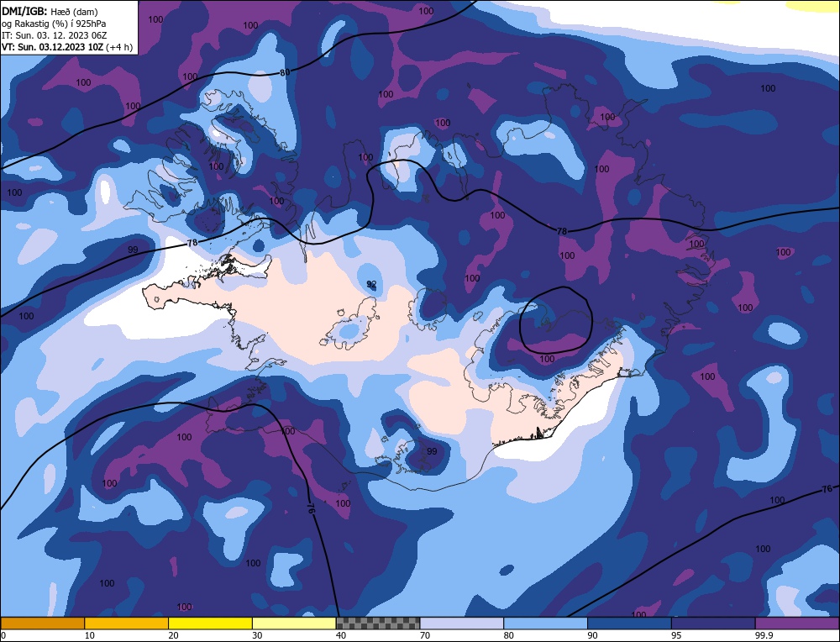This screenshot has width=840, height=642.
Task: Pick the light blue 80–90 legend swatch
Action: [x=545, y=623]
